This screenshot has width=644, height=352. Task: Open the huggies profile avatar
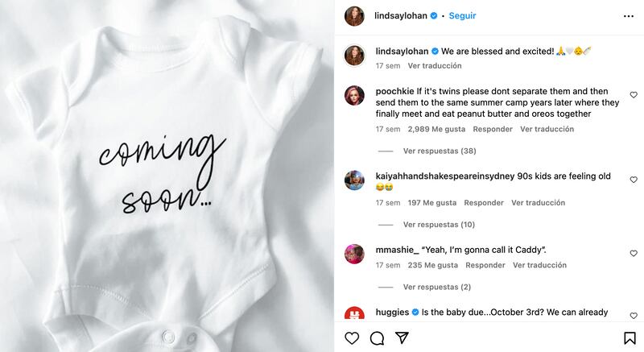(354, 317)
